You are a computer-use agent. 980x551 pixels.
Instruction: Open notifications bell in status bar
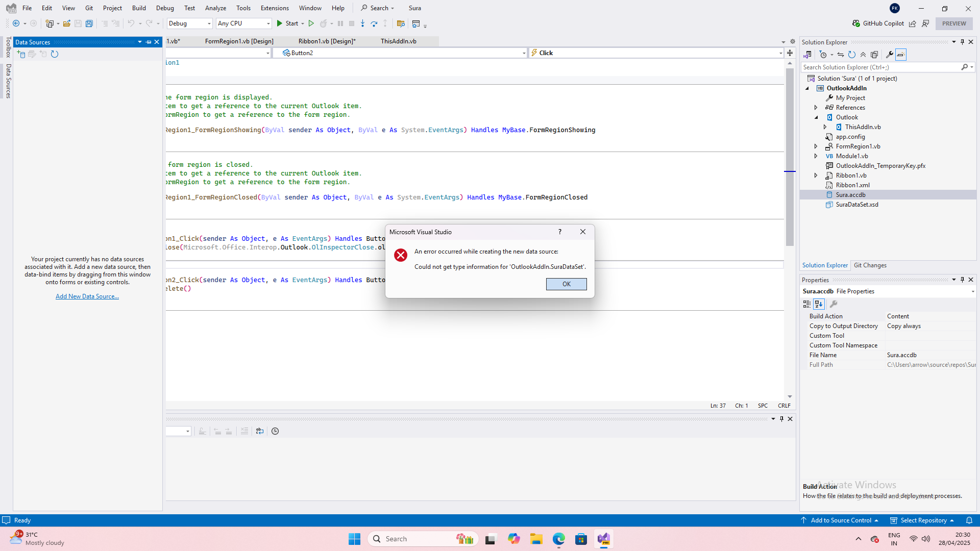pyautogui.click(x=969, y=520)
